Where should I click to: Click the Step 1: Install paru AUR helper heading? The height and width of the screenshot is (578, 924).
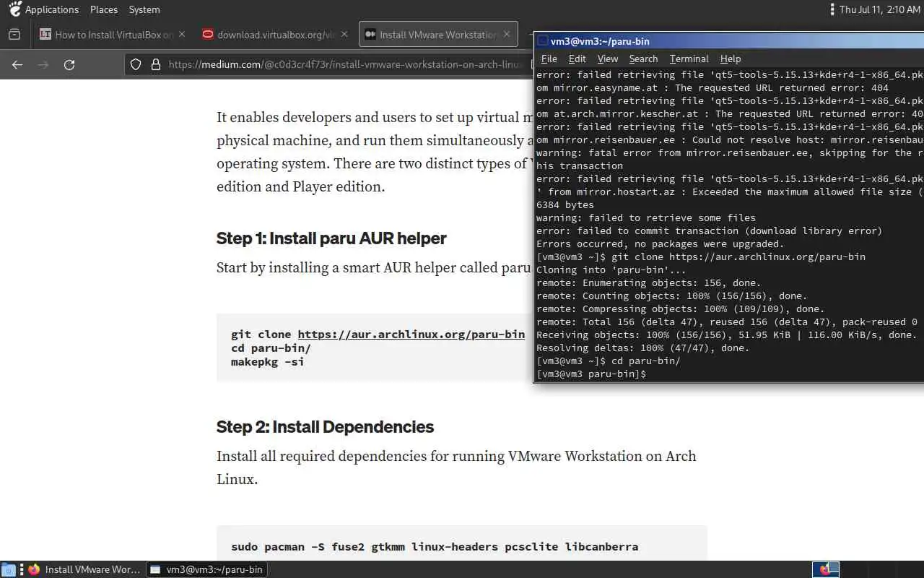click(x=331, y=238)
